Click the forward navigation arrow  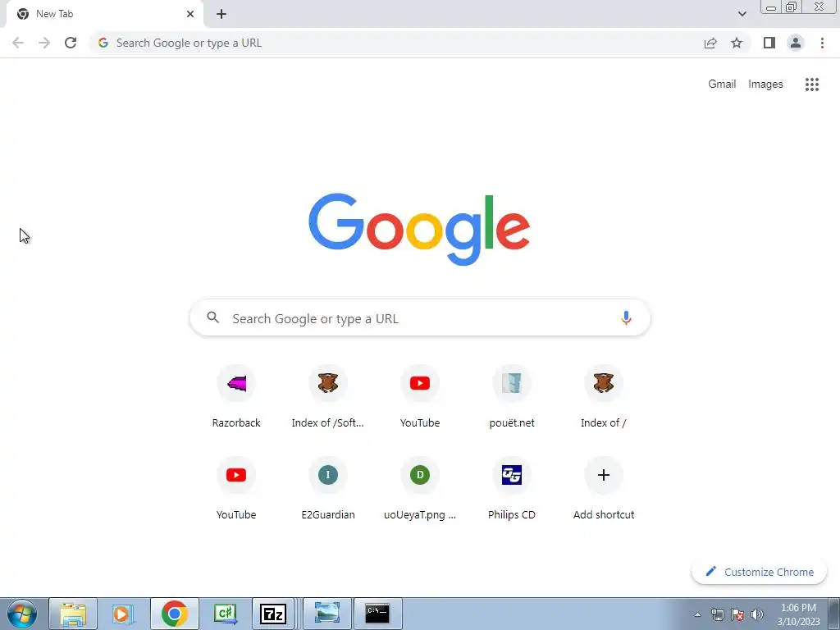tap(44, 43)
